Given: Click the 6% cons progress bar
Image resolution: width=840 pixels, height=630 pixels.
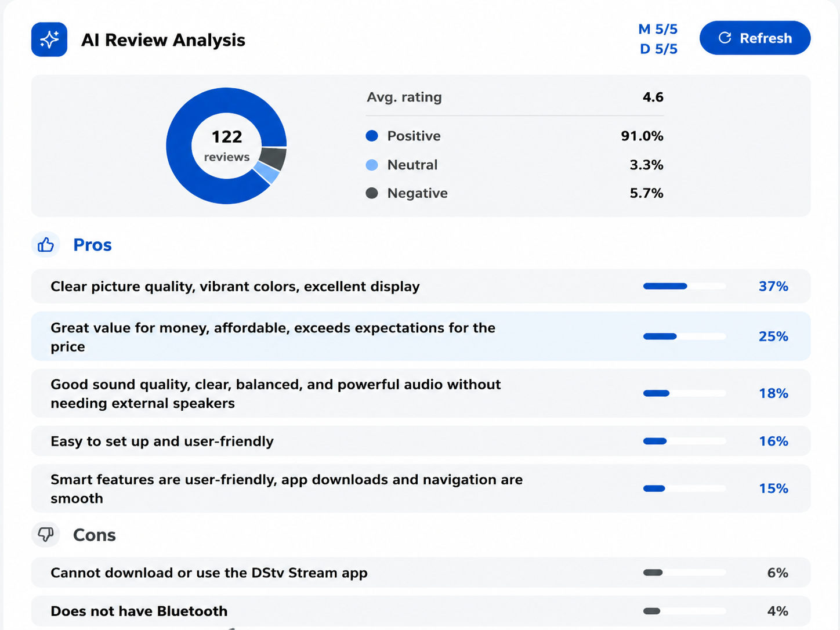Looking at the screenshot, I should (685, 573).
